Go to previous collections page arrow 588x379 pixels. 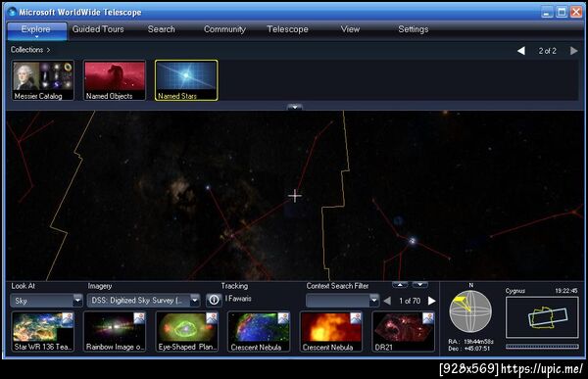point(521,51)
